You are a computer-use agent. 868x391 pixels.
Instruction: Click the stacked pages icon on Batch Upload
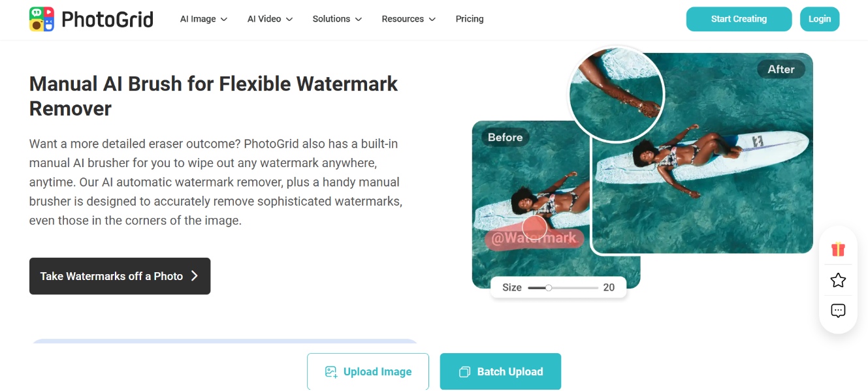coord(464,372)
